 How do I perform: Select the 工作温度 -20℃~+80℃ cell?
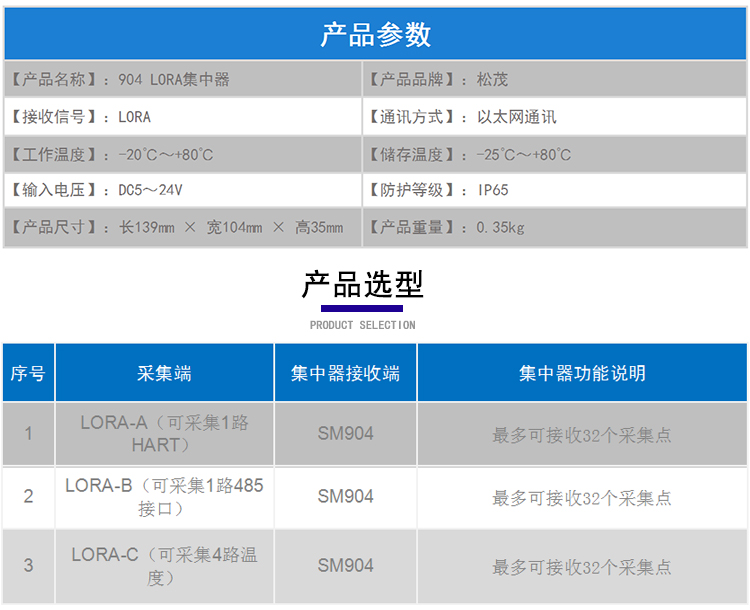point(182,154)
